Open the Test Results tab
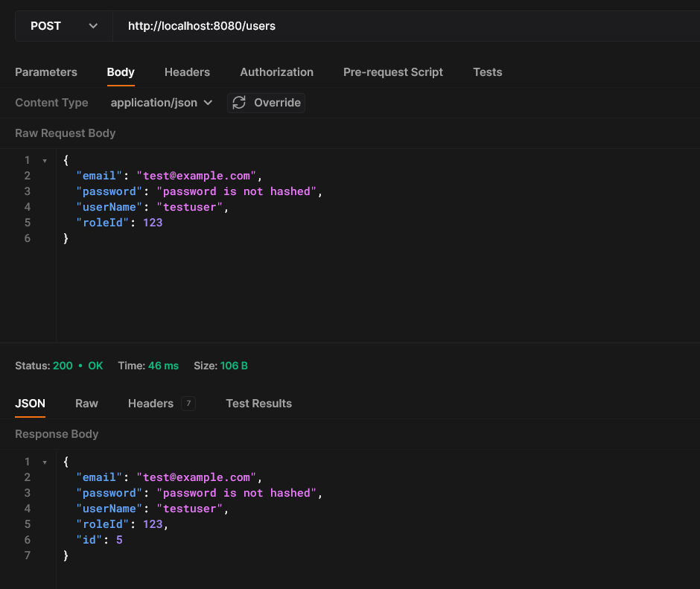This screenshot has height=589, width=700. [258, 404]
